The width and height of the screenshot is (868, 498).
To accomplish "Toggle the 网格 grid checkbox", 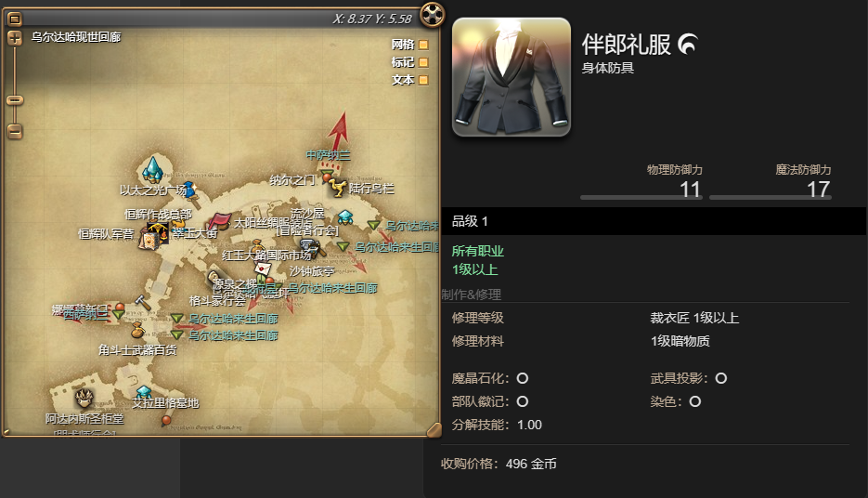I will pos(423,45).
